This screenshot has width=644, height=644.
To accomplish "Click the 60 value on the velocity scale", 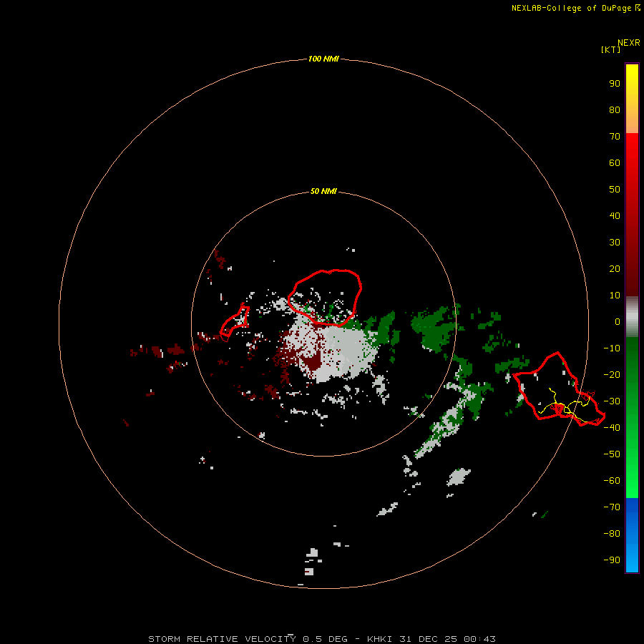I will tap(615, 162).
